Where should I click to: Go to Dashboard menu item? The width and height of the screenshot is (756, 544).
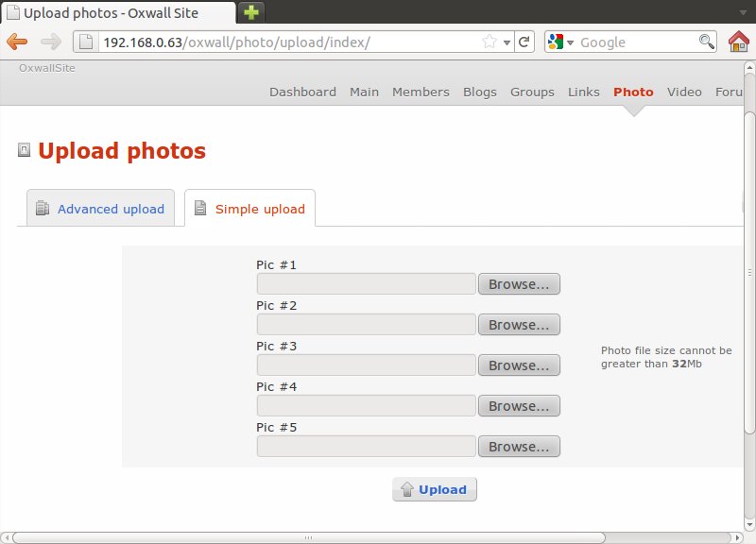coord(302,92)
